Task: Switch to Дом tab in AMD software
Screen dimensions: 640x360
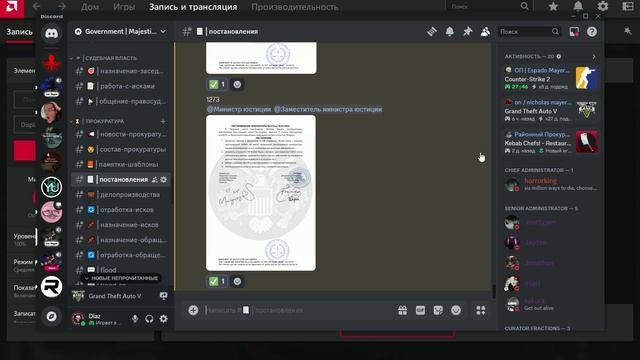Action: 90,7
